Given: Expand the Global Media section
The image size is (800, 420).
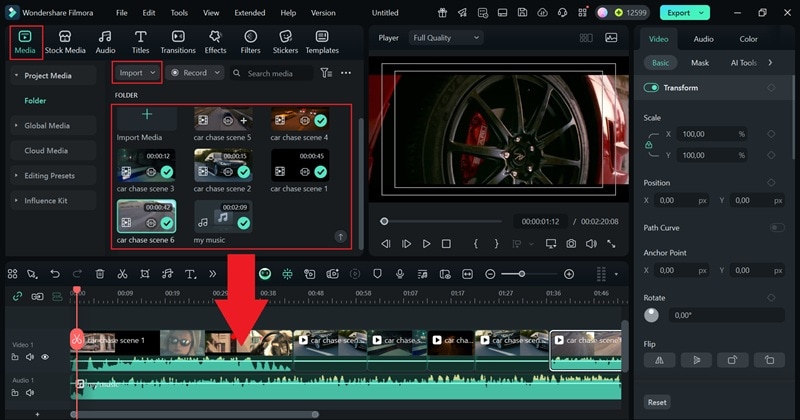Looking at the screenshot, I should [x=47, y=126].
